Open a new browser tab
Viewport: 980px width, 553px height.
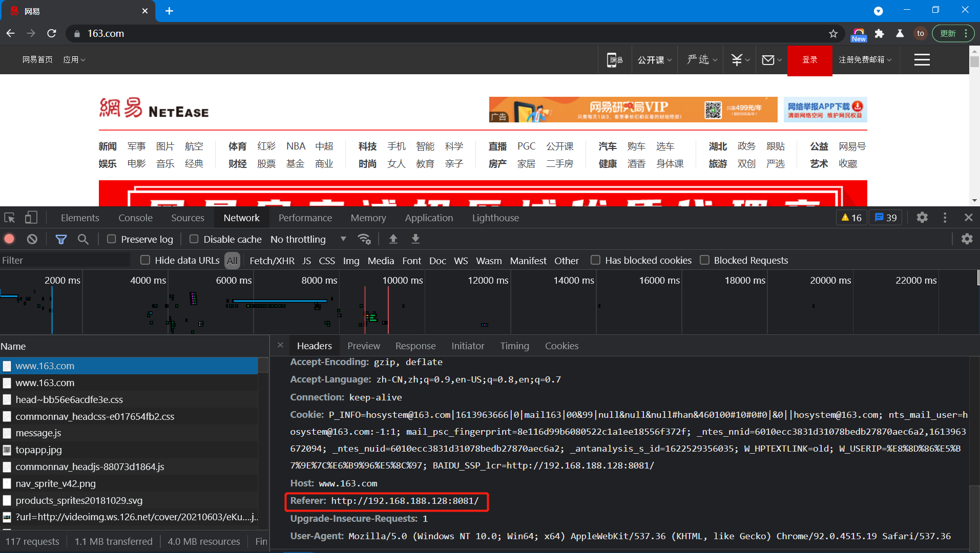point(169,11)
